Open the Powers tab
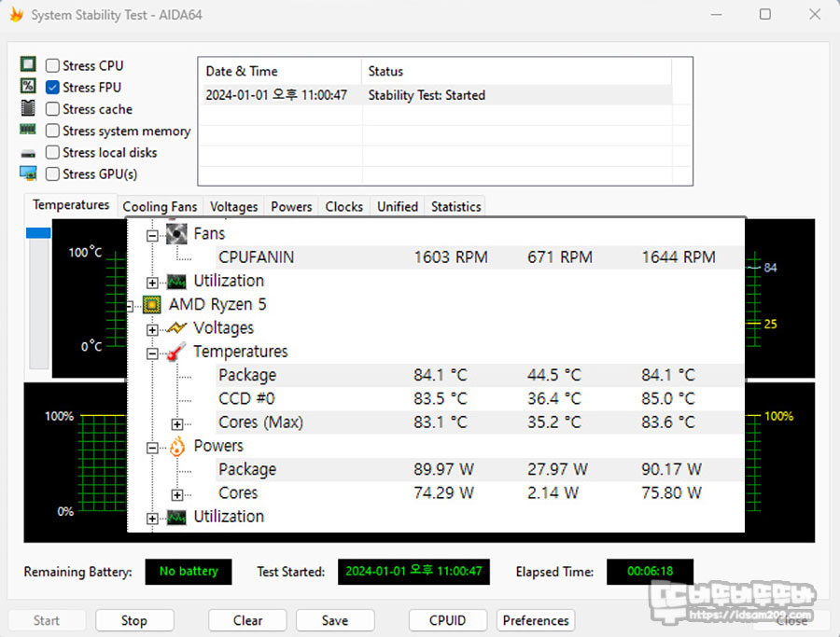840x637 pixels. (291, 207)
